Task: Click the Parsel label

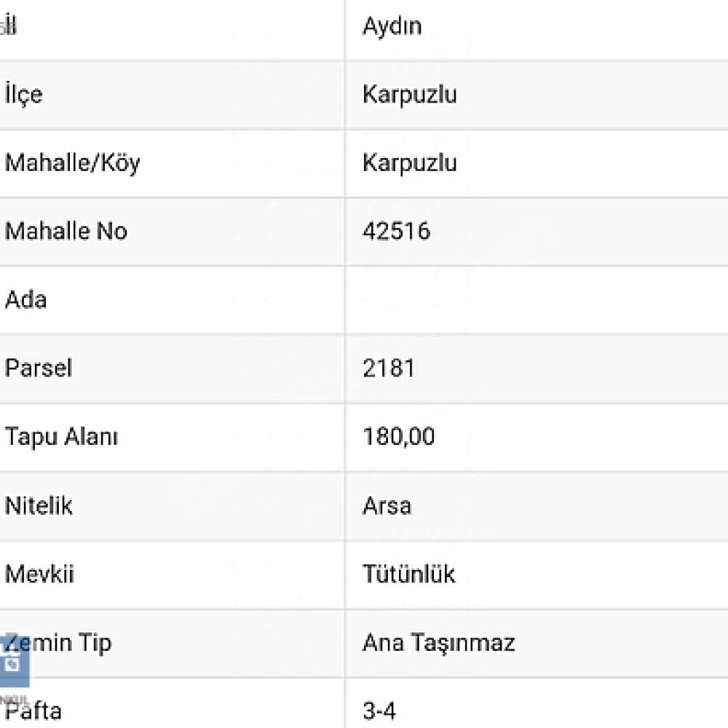Action: tap(39, 368)
